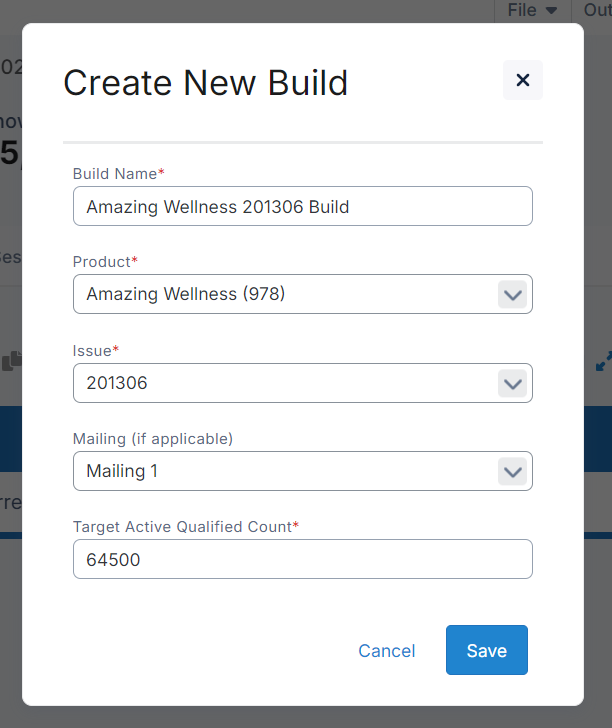Click the partially visible Out menu
Image resolution: width=612 pixels, height=728 pixels.
598,10
